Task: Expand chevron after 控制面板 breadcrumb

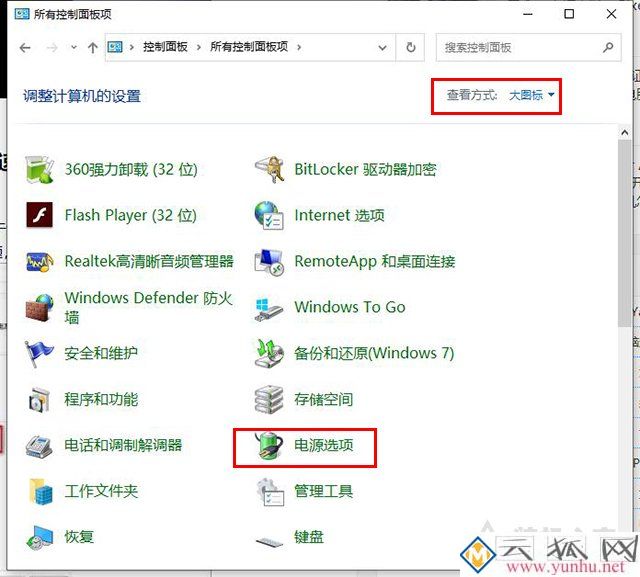Action: [199, 47]
